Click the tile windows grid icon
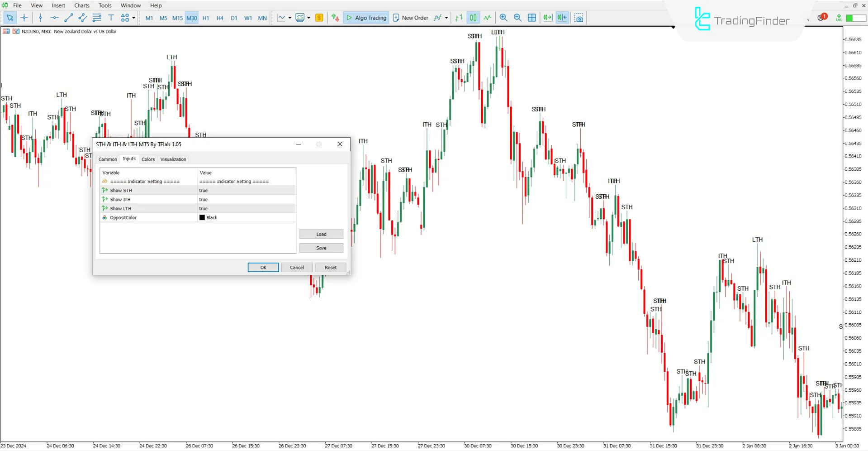 532,18
